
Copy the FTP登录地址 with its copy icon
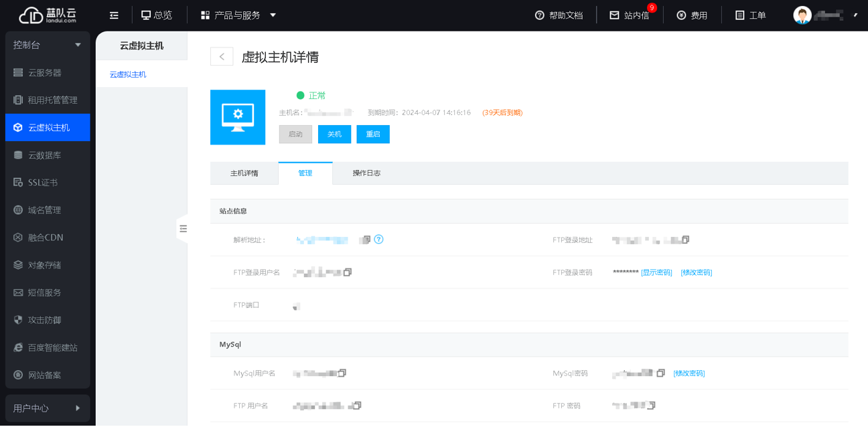686,239
